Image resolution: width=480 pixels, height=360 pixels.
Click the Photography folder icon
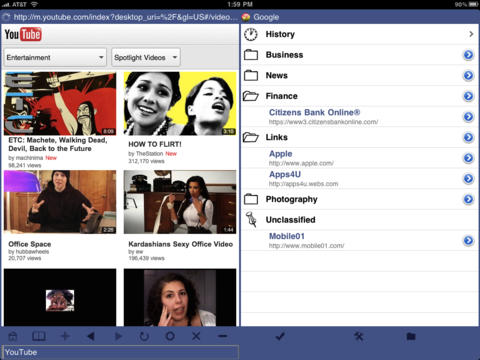251,199
